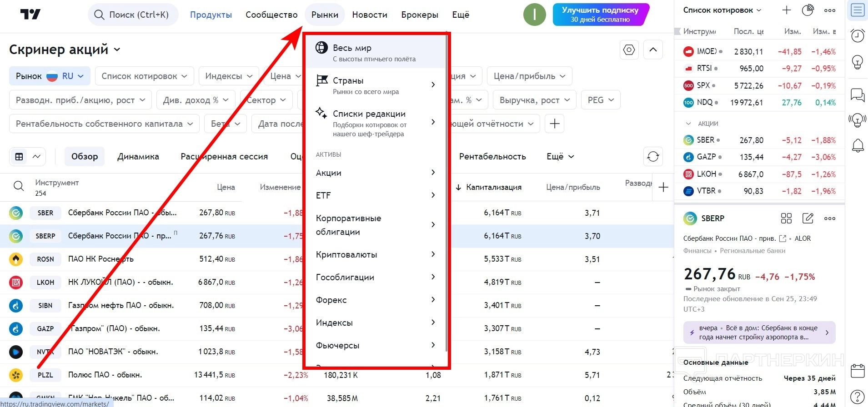Open the calendar icon in right sidebar
This screenshot has width=868, height=407.
tap(858, 371)
